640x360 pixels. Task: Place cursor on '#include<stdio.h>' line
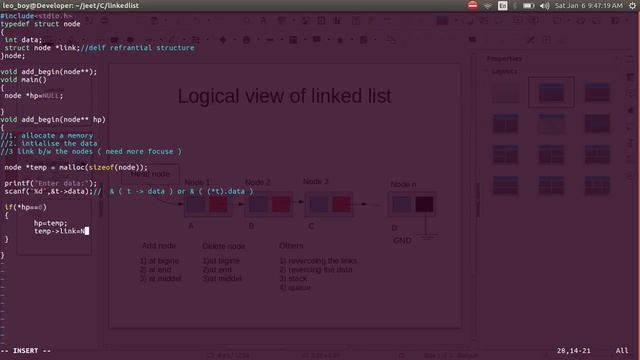click(36, 16)
